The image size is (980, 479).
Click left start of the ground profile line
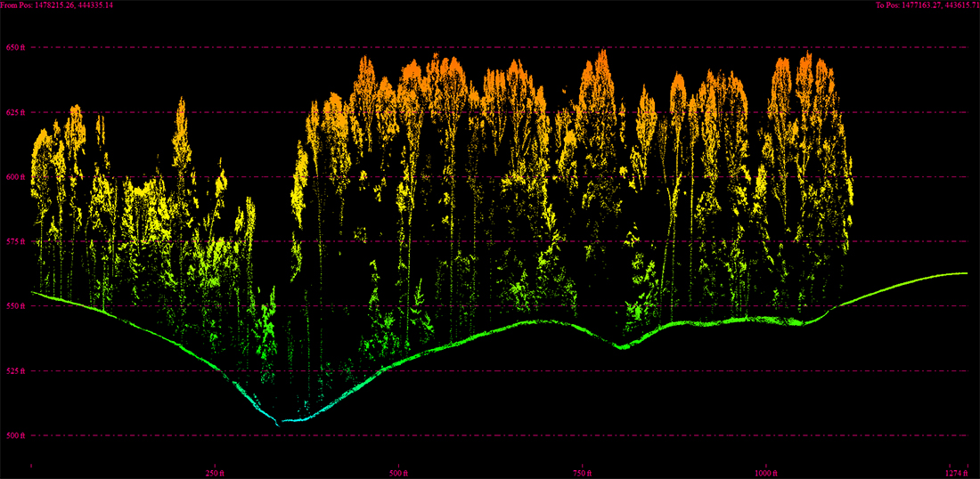[x=34, y=292]
